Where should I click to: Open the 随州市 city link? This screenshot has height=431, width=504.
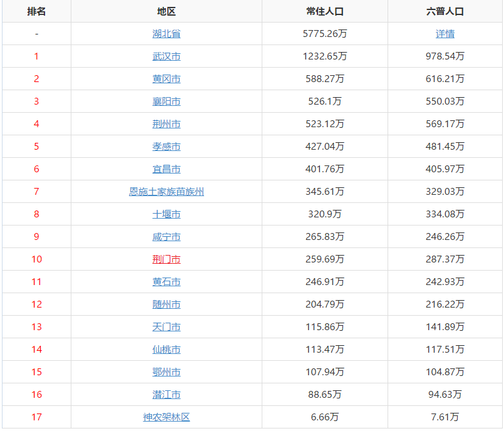pyautogui.click(x=165, y=304)
